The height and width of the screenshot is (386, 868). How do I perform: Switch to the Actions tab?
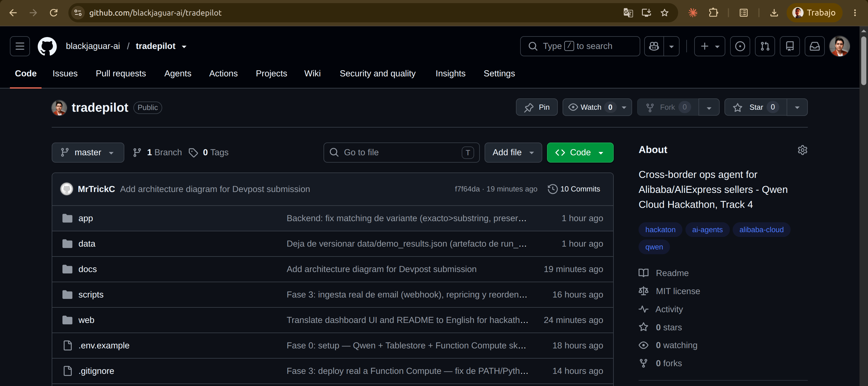click(223, 74)
